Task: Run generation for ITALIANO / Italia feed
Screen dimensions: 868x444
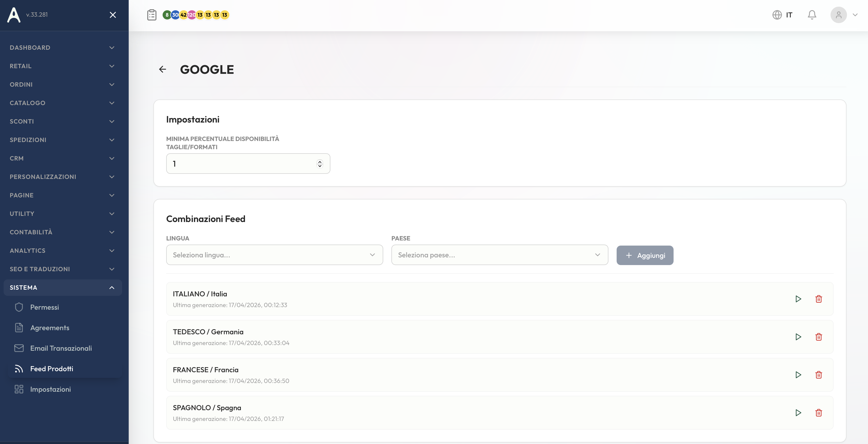Action: click(x=798, y=299)
